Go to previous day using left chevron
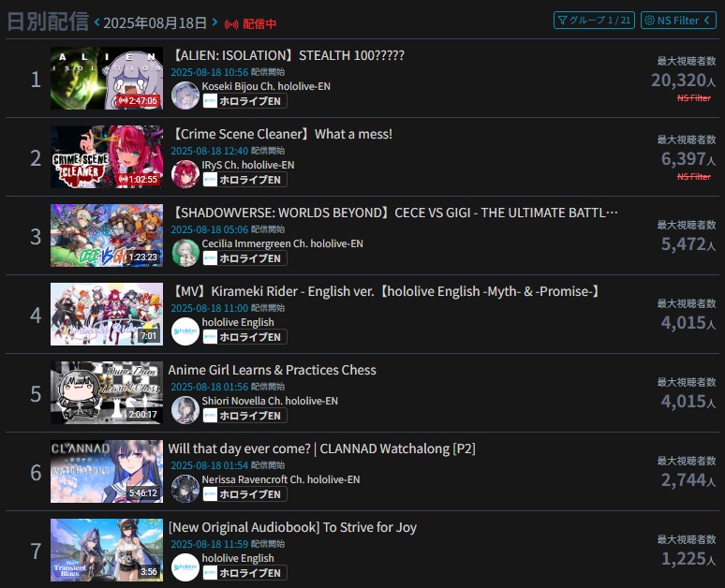 coord(97,22)
